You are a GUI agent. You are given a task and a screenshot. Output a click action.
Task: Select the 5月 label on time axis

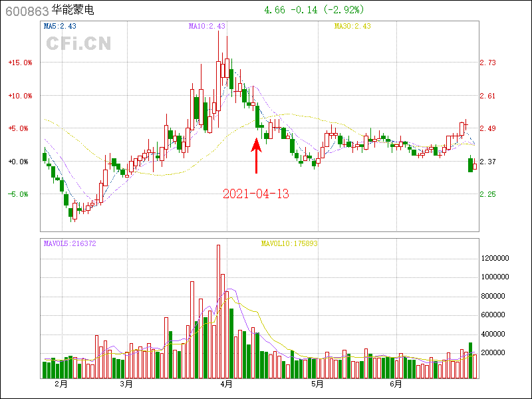coord(317,384)
